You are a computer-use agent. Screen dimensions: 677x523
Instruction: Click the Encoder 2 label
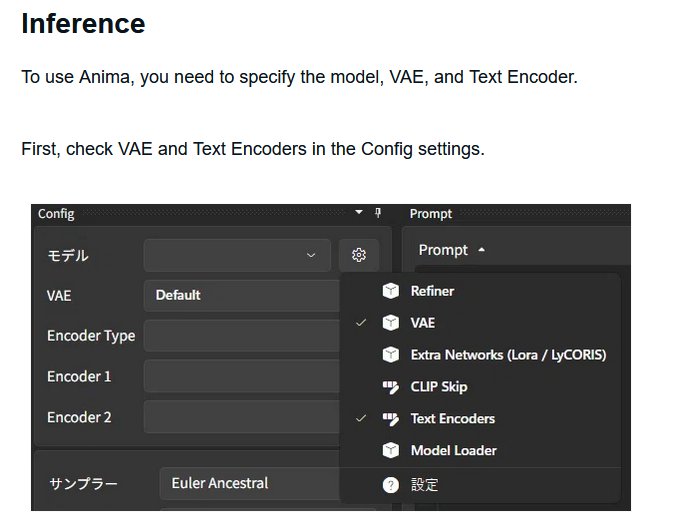[79, 417]
